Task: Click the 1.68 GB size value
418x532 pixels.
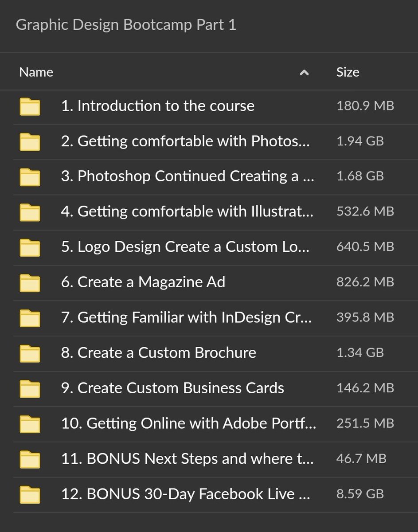Action: point(360,176)
